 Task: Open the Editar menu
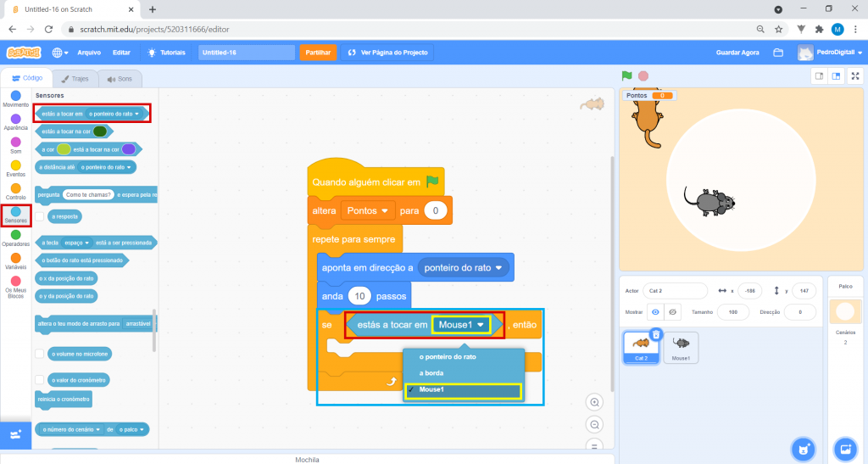pos(121,53)
